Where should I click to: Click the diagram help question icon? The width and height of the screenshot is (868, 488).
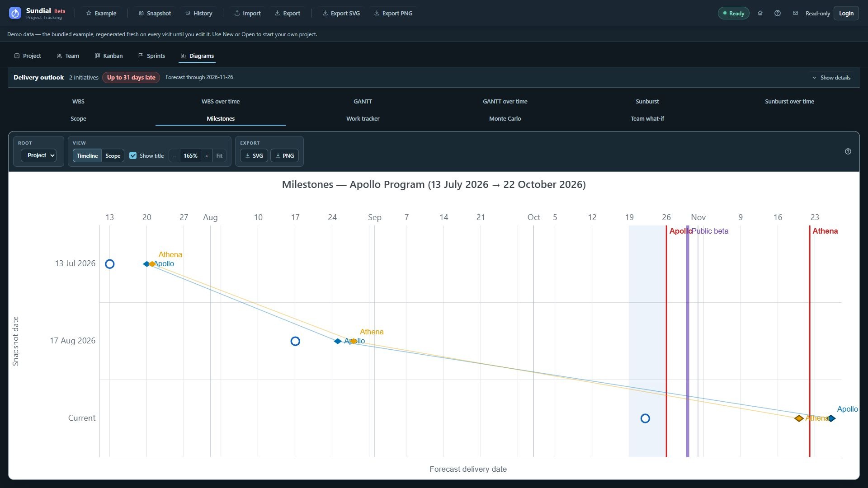coord(848,152)
